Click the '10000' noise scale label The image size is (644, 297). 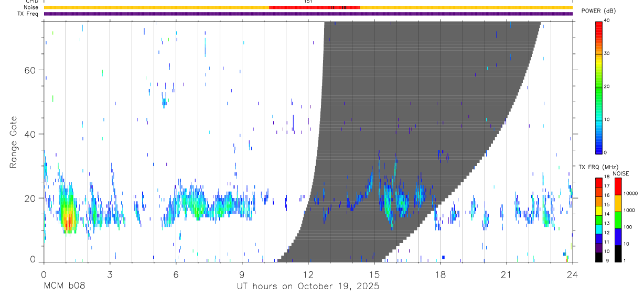(630, 193)
